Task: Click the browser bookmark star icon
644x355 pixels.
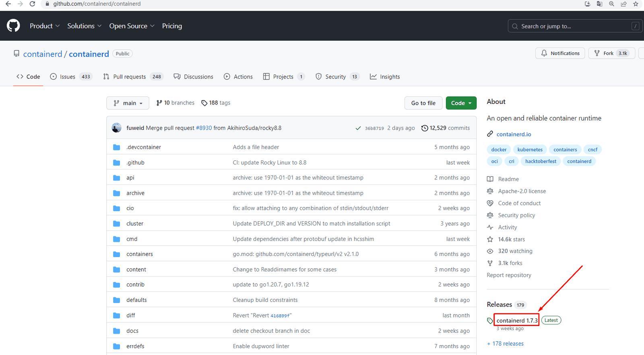Action: tap(636, 4)
